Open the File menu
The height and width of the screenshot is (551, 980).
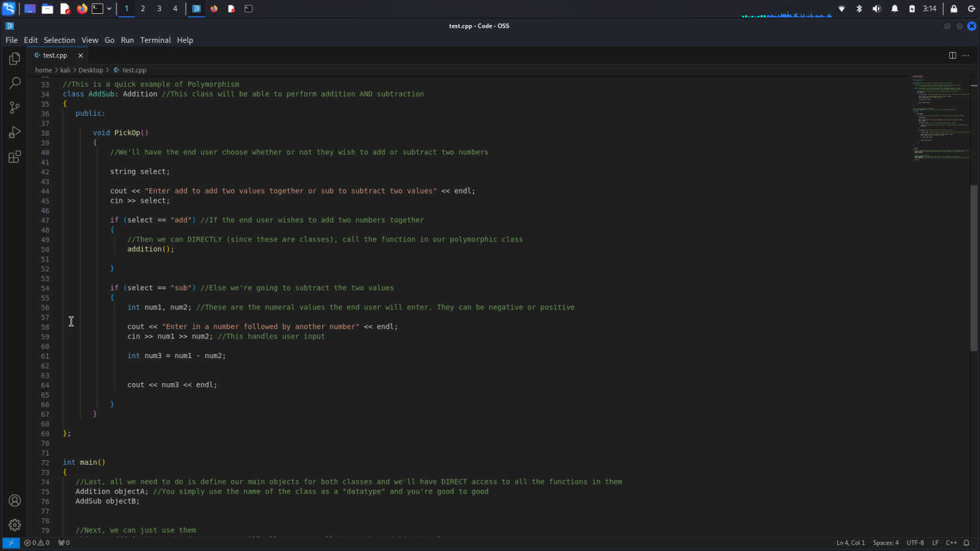[x=12, y=40]
